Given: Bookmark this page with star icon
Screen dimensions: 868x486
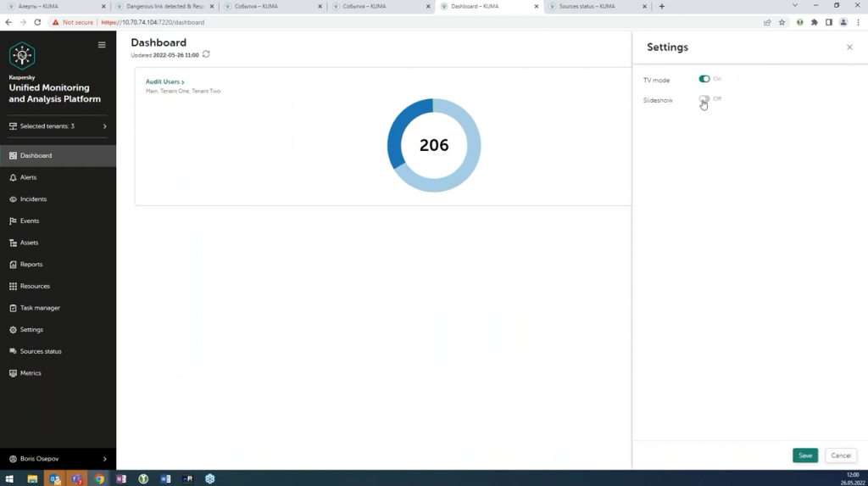Looking at the screenshot, I should 782,22.
